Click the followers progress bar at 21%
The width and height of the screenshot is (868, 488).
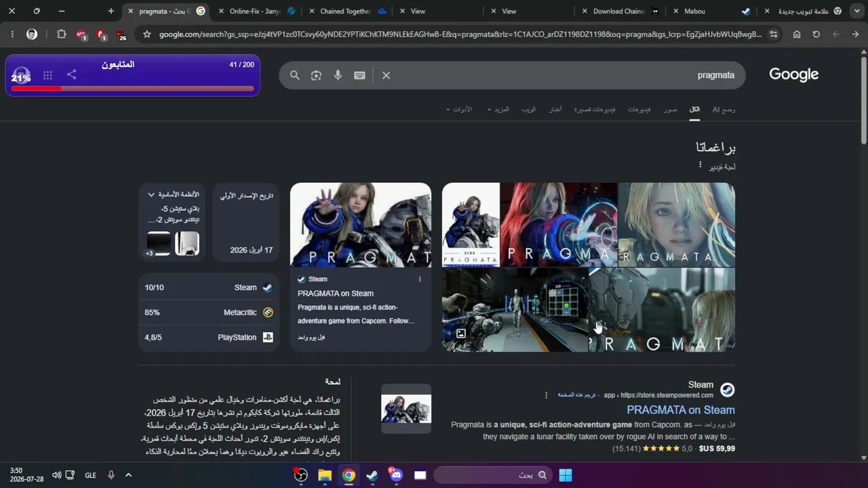tap(133, 88)
